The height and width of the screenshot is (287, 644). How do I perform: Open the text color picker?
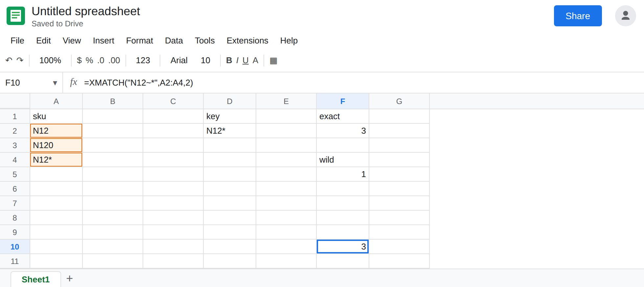pos(255,60)
